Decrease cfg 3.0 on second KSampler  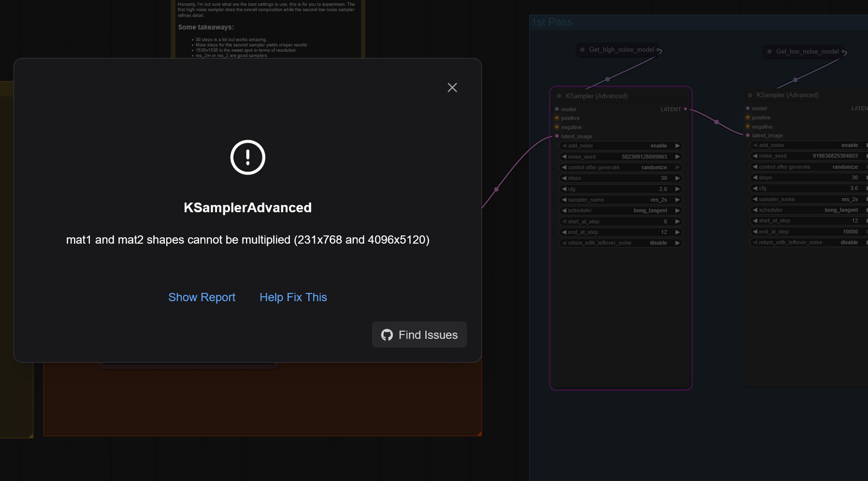tap(755, 188)
